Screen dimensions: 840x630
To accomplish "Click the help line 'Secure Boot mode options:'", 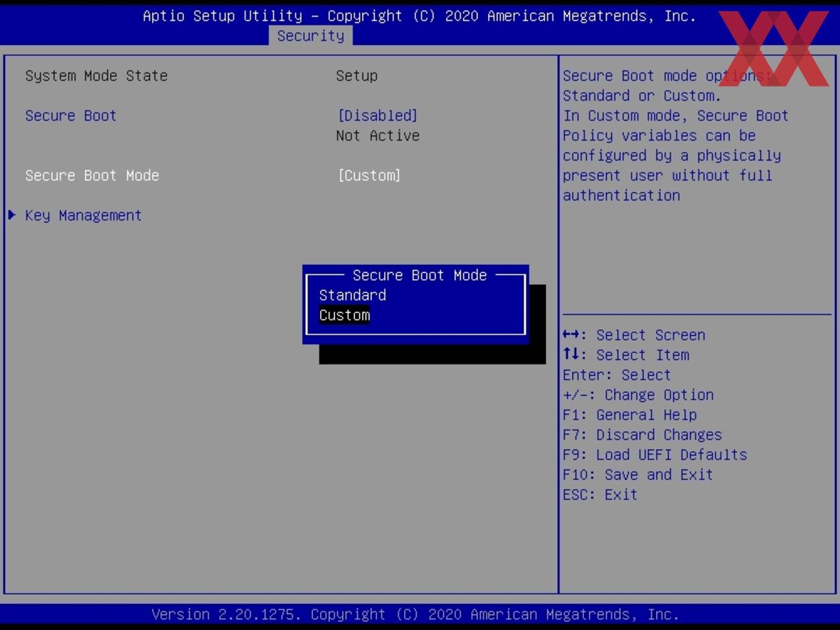I will click(x=667, y=76).
